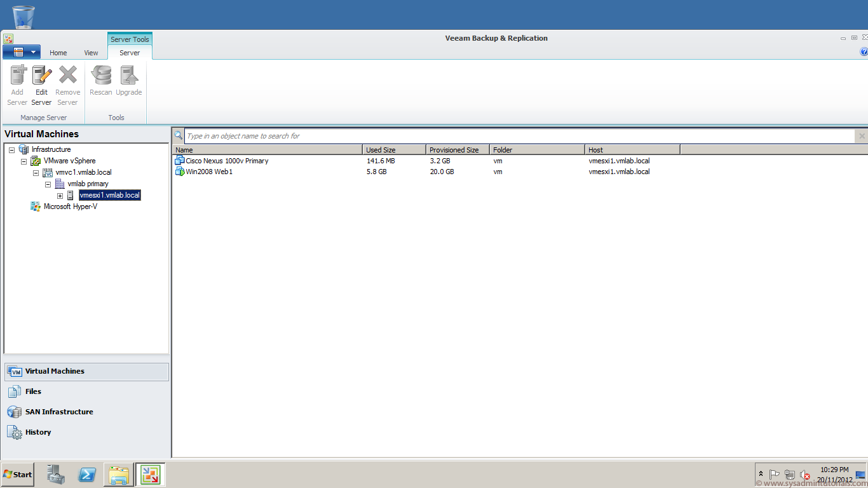
Task: Click the Veeam Backup taskbar icon
Action: (x=150, y=474)
